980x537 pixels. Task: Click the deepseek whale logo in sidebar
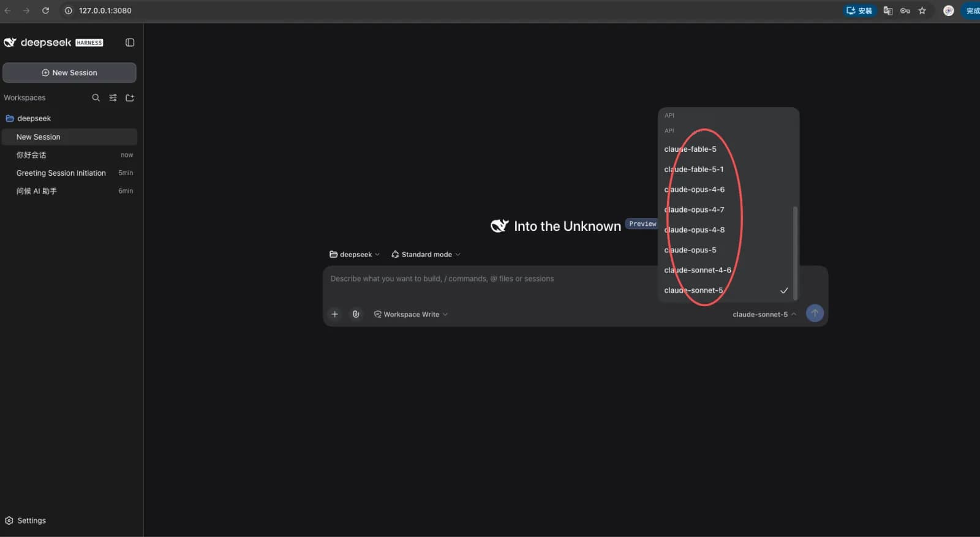click(10, 42)
